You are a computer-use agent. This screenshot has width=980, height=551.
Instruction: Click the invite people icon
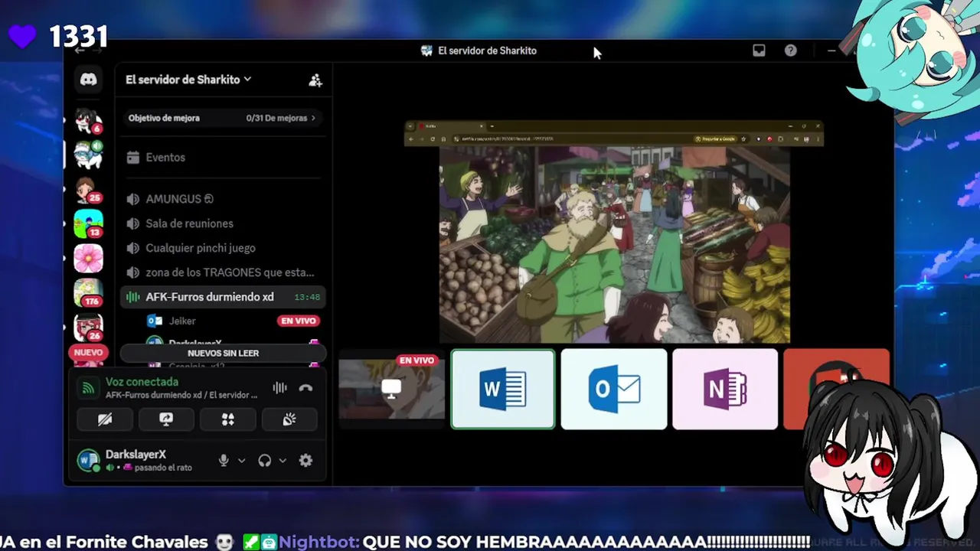coord(315,80)
